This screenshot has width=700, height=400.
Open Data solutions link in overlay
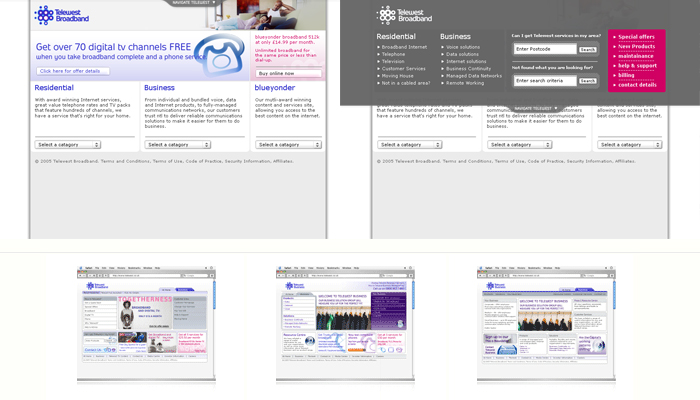click(x=462, y=54)
